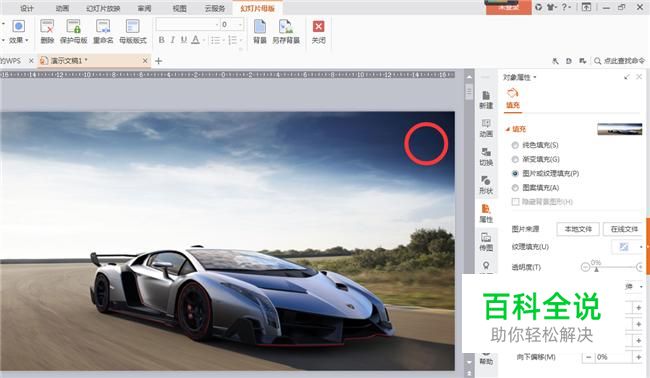This screenshot has width=650, height=378.
Task: Click the 透明度(T) transparency slider handle
Action: tap(596, 269)
